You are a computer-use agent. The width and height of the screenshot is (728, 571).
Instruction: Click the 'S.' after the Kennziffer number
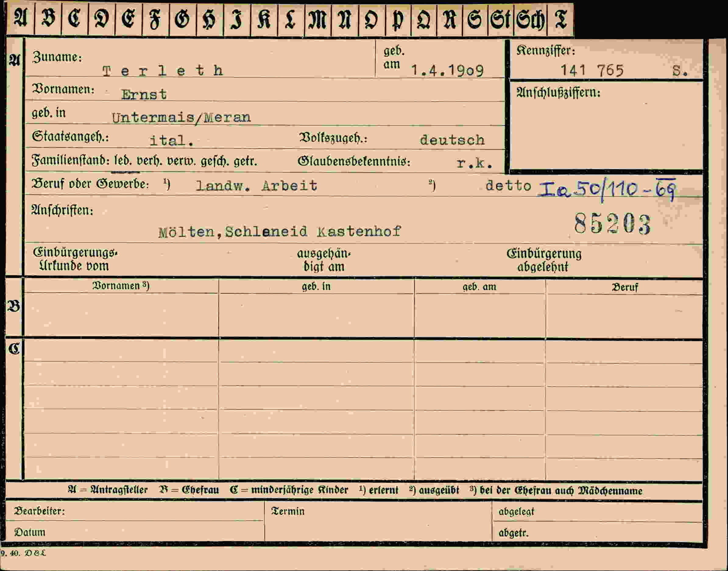click(680, 71)
